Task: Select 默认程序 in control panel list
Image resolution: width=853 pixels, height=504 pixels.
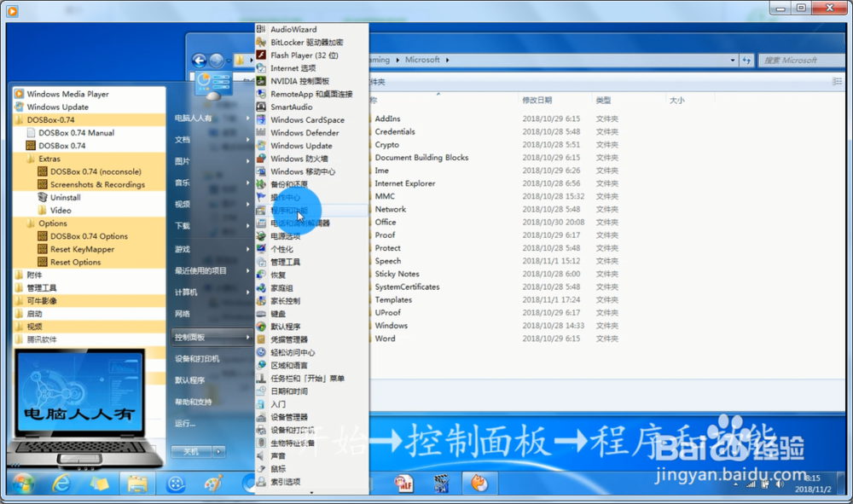Action: click(312, 327)
